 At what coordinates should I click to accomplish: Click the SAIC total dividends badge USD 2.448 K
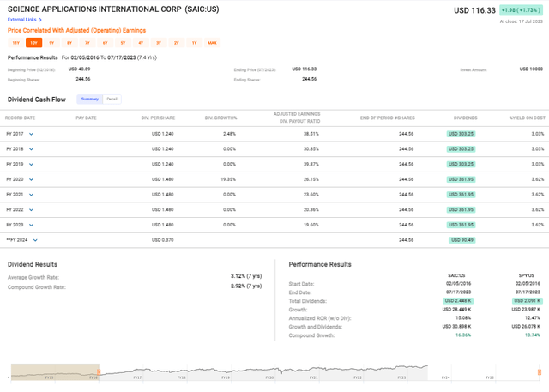(458, 301)
